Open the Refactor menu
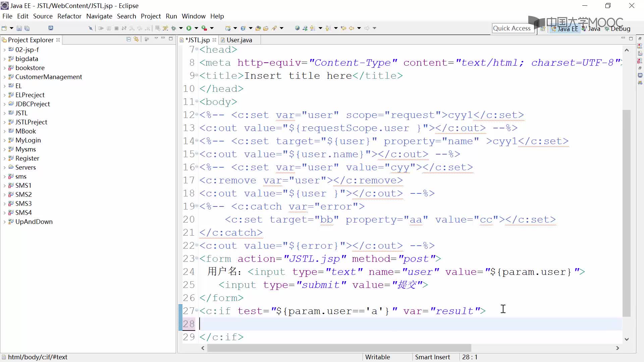This screenshot has height=362, width=644. [69, 16]
